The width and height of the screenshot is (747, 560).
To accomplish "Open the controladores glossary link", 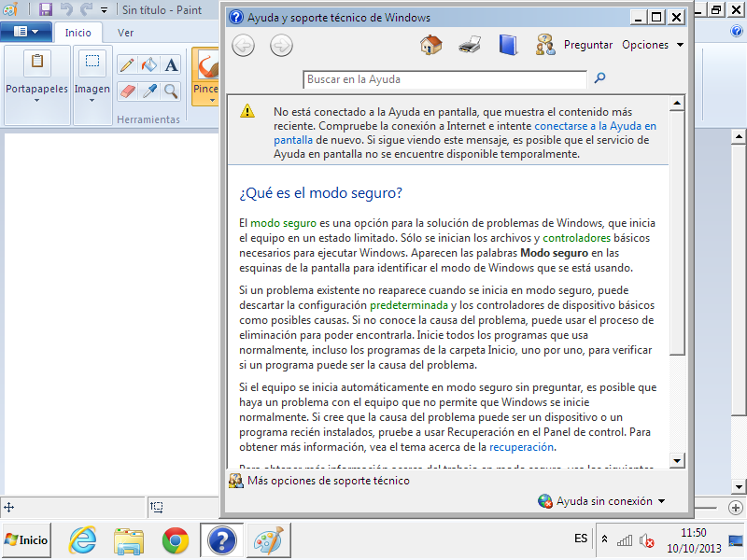I will 576,238.
